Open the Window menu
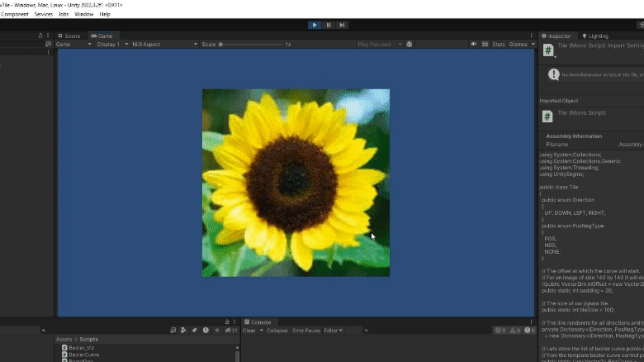The height and width of the screenshot is (362, 644). coord(83,14)
